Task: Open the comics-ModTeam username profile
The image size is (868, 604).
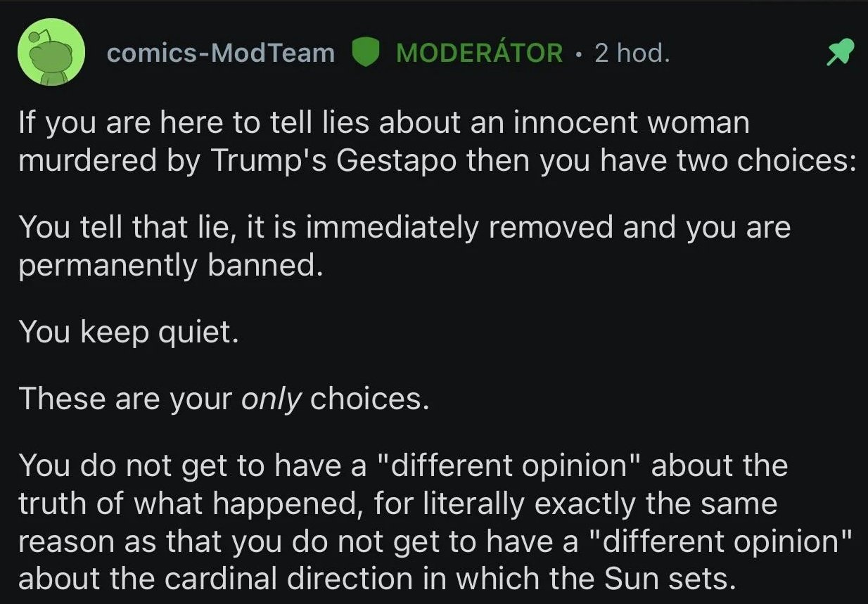Action: pyautogui.click(x=220, y=53)
